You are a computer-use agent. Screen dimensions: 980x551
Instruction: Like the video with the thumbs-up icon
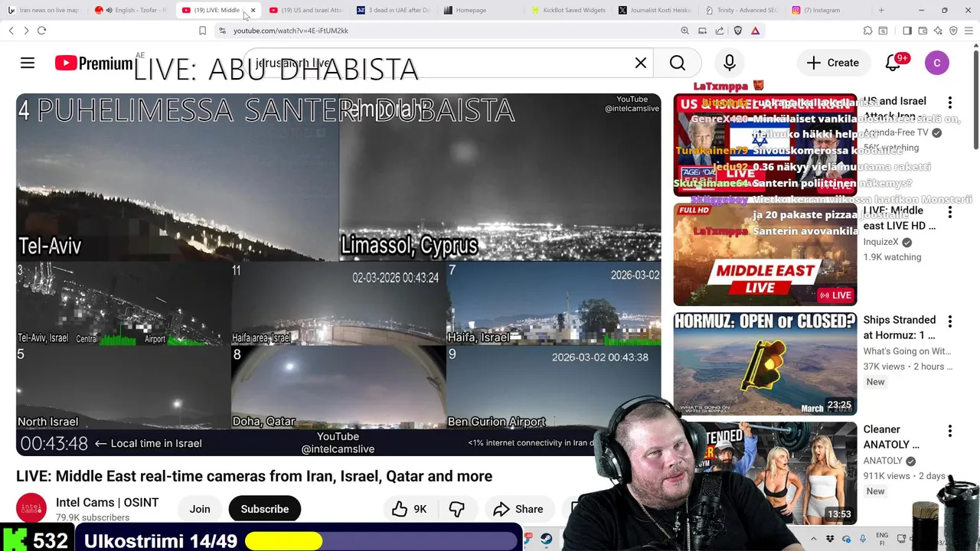click(x=410, y=509)
